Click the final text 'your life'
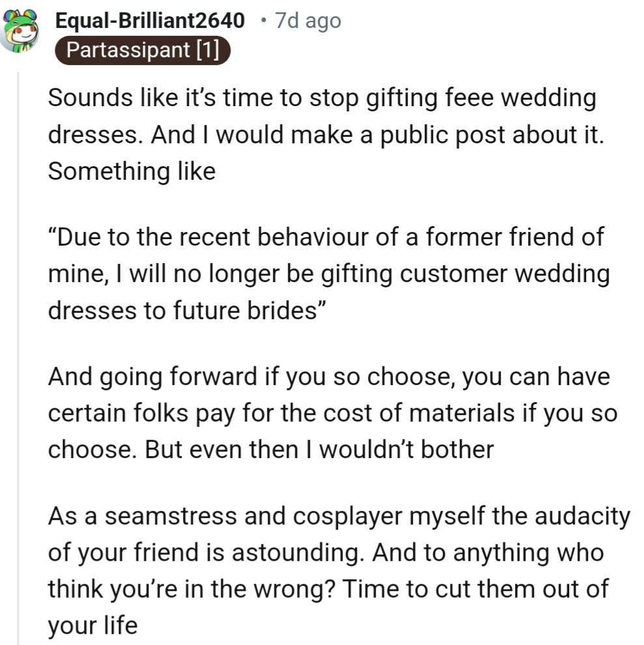644x645 pixels. [92, 625]
